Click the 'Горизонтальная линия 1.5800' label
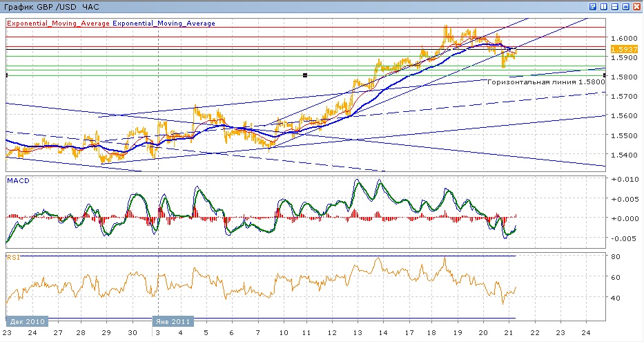 click(x=546, y=82)
